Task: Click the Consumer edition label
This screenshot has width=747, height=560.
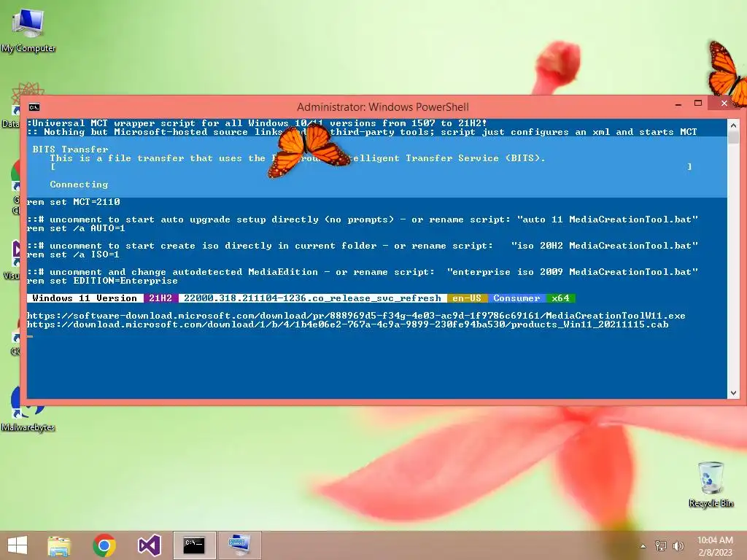Action: coord(516,298)
